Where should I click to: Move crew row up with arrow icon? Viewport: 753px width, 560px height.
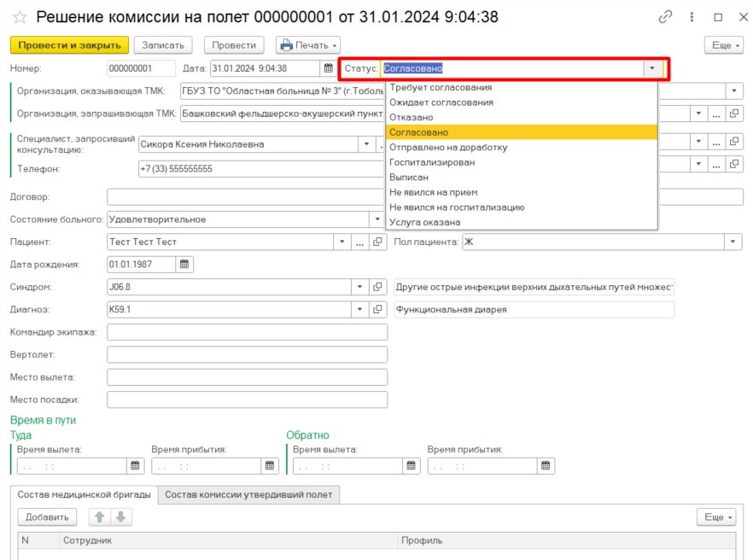(98, 516)
